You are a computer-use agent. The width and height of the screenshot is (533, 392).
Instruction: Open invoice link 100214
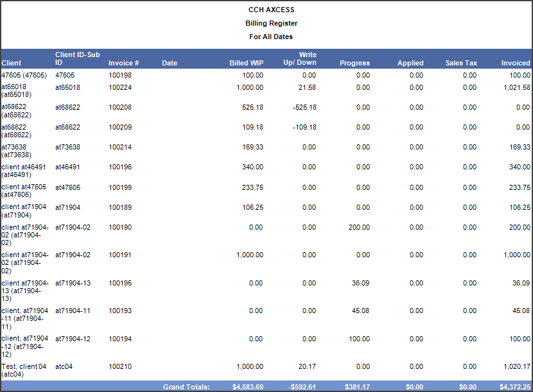119,147
